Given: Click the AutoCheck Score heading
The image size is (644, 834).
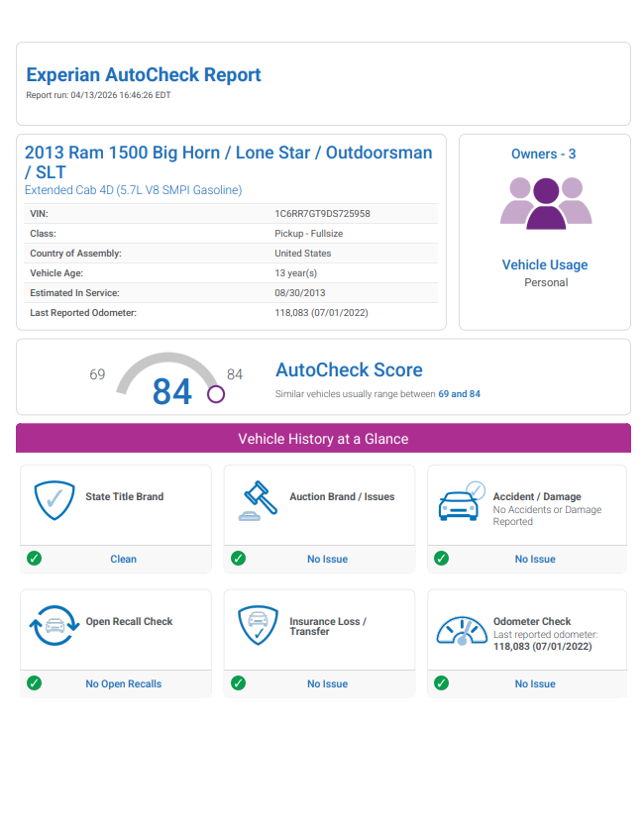Looking at the screenshot, I should tap(349, 370).
